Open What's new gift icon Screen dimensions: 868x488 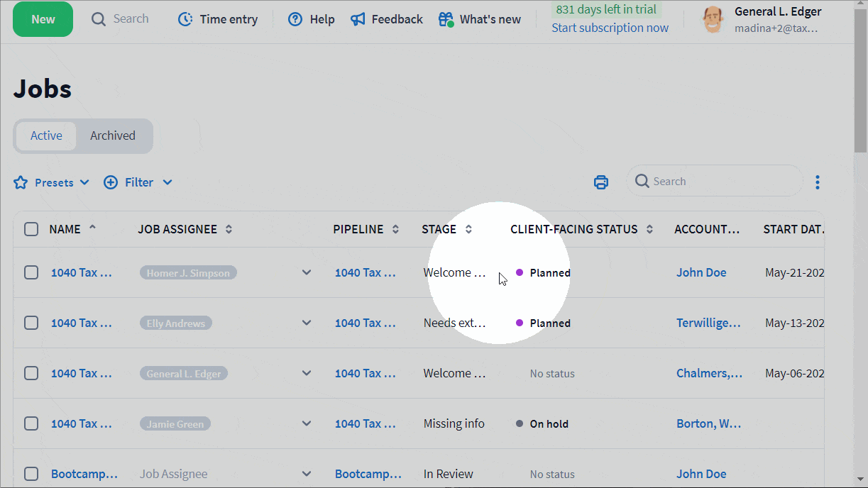pyautogui.click(x=446, y=19)
